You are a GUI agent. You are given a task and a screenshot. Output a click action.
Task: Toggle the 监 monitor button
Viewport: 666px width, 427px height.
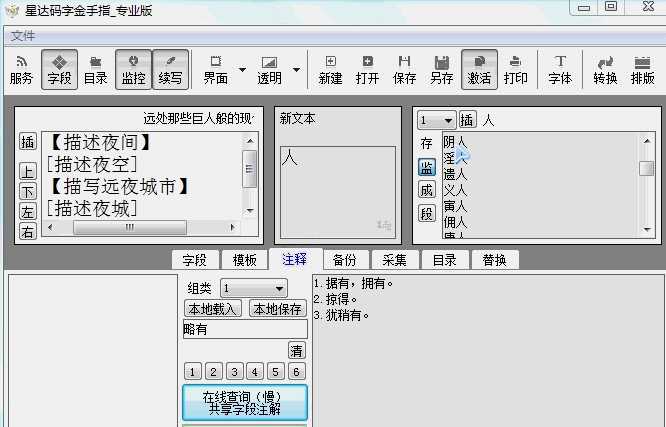(x=426, y=167)
